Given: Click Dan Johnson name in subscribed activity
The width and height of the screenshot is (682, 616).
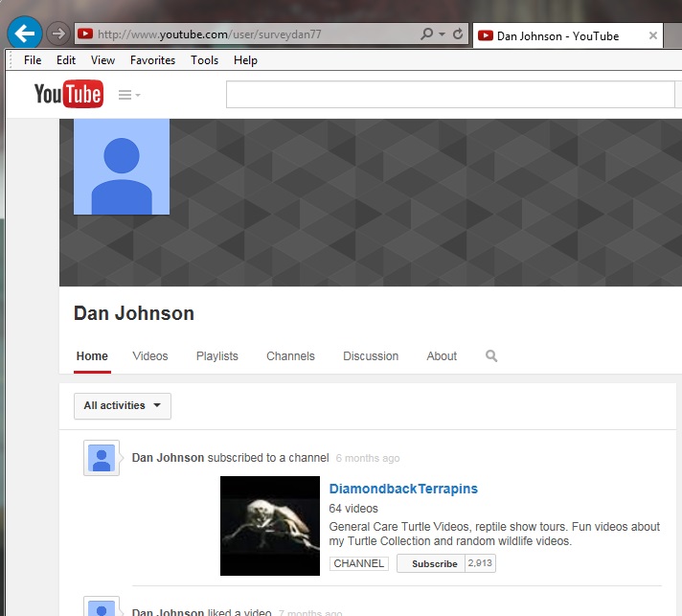Looking at the screenshot, I should 168,458.
